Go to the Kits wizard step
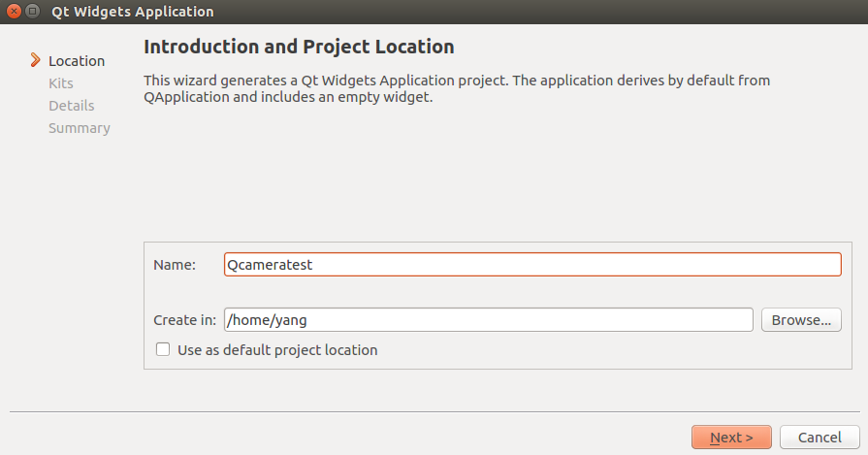This screenshot has height=455, width=868. click(61, 83)
